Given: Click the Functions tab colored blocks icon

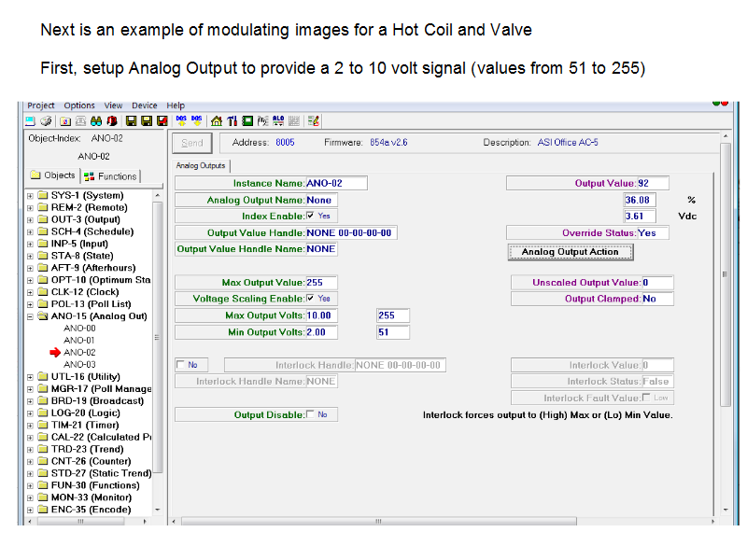Looking at the screenshot, I should click(89, 176).
